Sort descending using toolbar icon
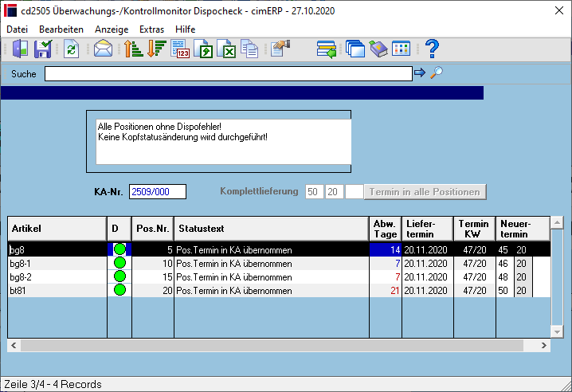572x392 pixels. pyautogui.click(x=157, y=49)
